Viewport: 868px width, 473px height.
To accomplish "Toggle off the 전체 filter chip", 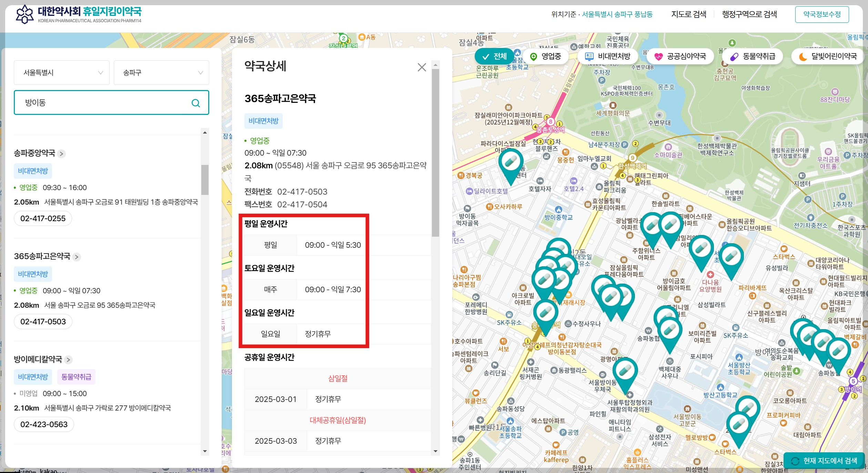I will [x=494, y=56].
